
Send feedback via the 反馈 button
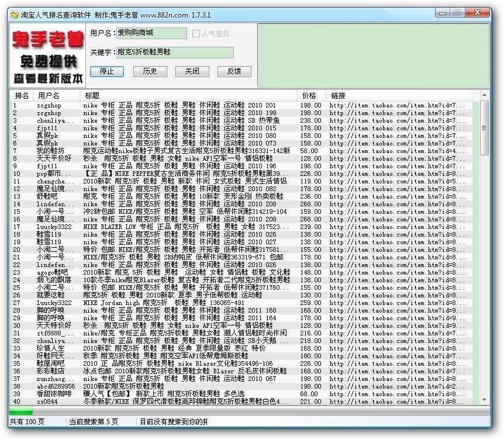click(234, 71)
